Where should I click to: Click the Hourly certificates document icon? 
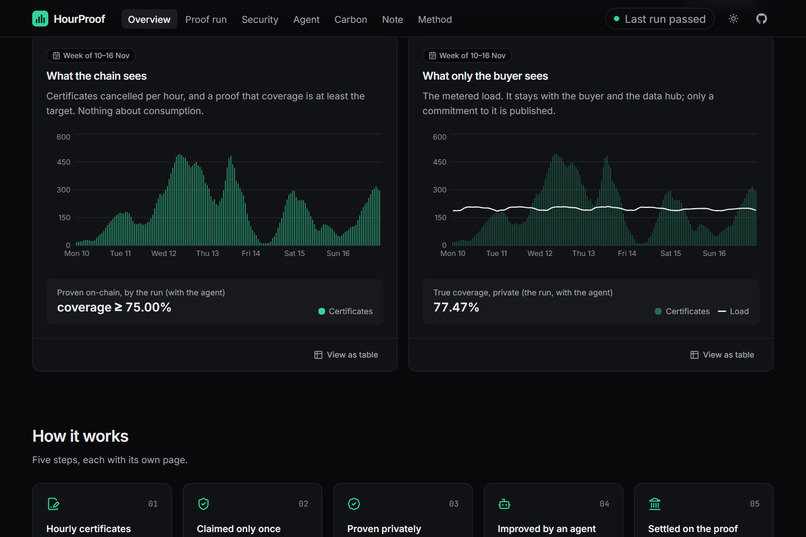pyautogui.click(x=53, y=504)
